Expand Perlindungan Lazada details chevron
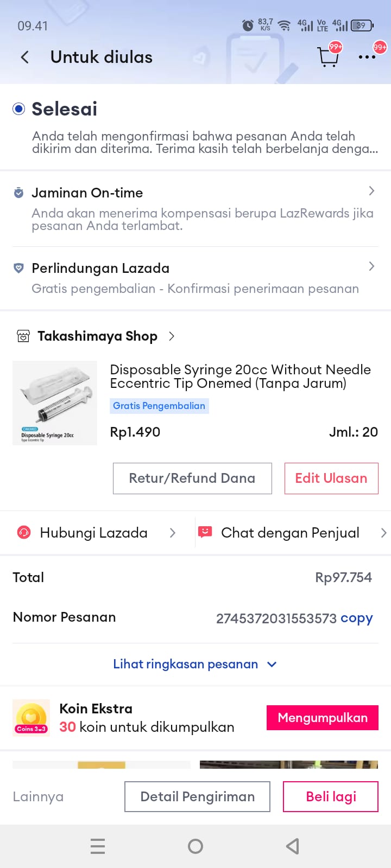 point(371,266)
